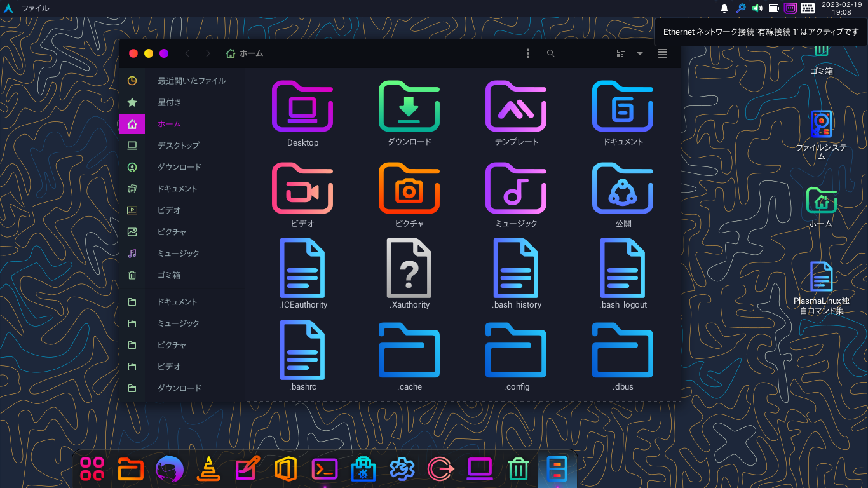Image resolution: width=868 pixels, height=488 pixels.
Task: Click the network connection tray icon
Action: coord(790,8)
